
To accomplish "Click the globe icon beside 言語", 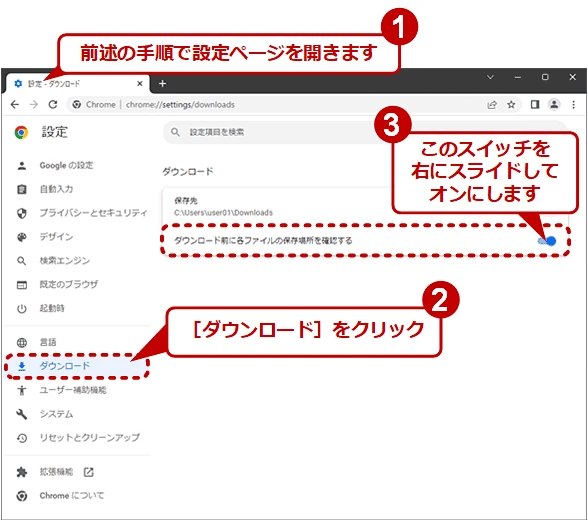I will tap(22, 342).
